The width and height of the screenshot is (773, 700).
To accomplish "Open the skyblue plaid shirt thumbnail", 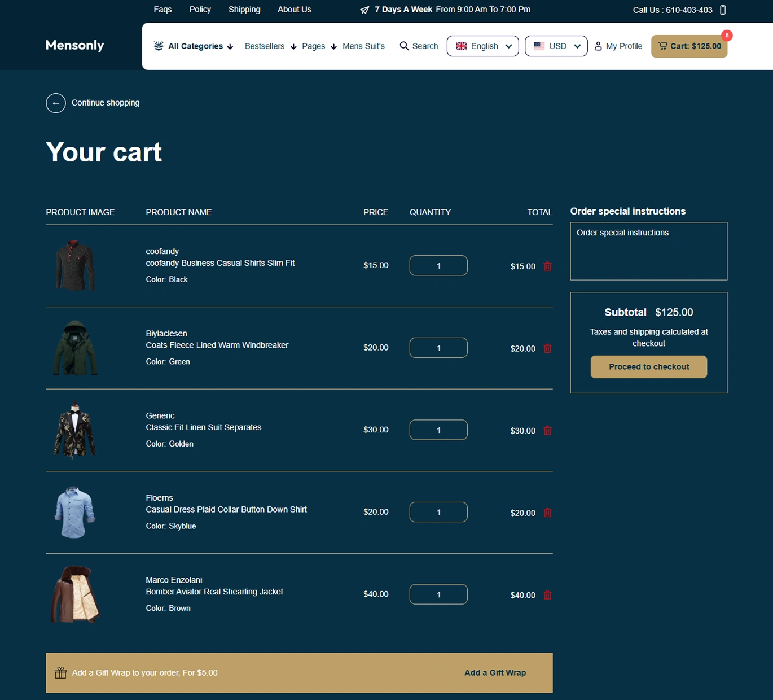I will pyautogui.click(x=75, y=512).
